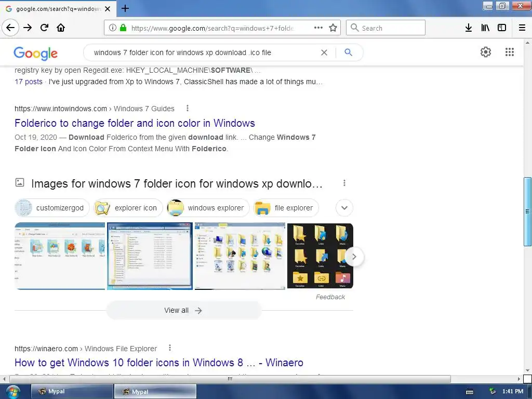Image resolution: width=532 pixels, height=399 pixels.
Task: Click scrollbar up arrow
Action: point(527,43)
